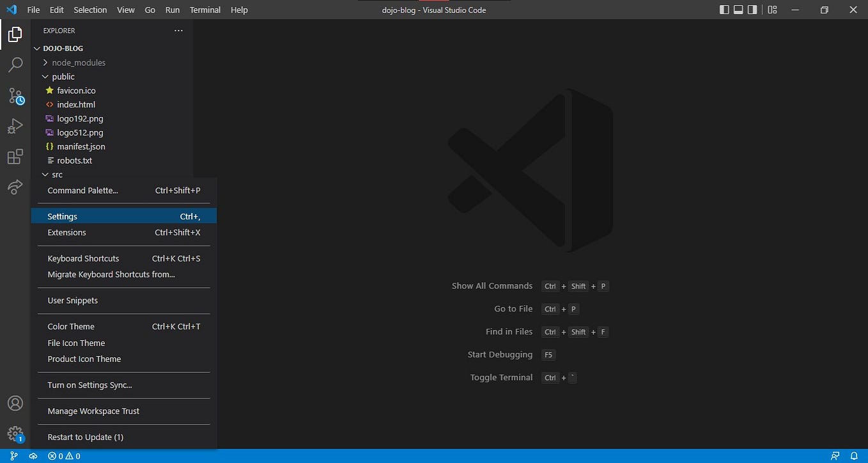This screenshot has width=868, height=463.
Task: Click the publish/sync cloud icon in the status bar
Action: 32,456
